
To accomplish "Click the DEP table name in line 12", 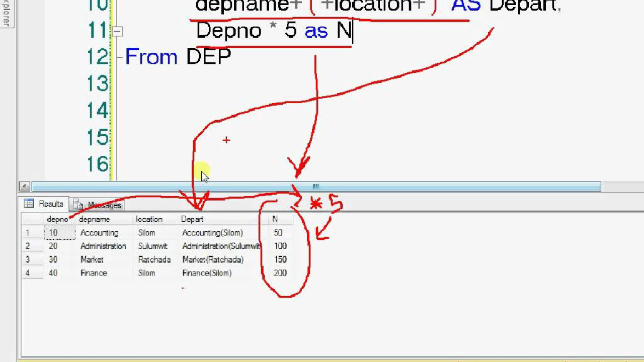I will pos(208,57).
